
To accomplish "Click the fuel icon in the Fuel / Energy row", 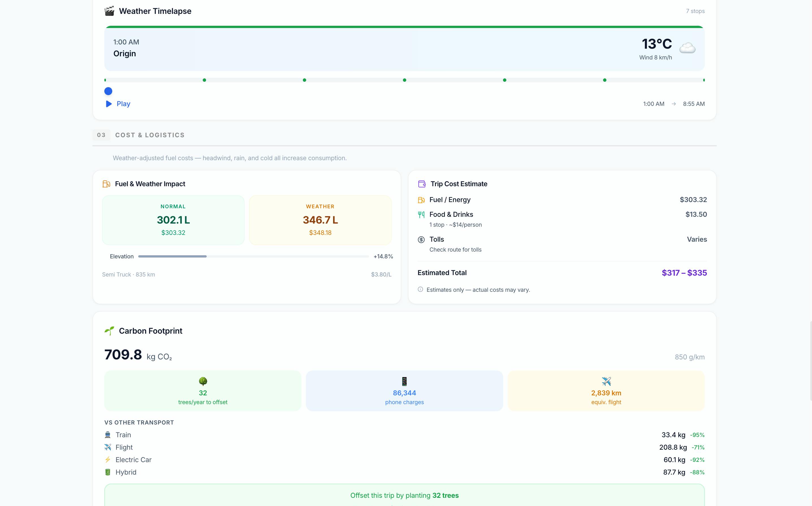I will pyautogui.click(x=421, y=200).
